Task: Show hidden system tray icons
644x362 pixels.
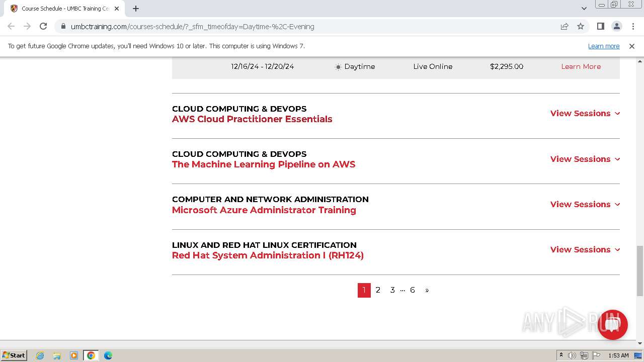Action: pyautogui.click(x=561, y=355)
